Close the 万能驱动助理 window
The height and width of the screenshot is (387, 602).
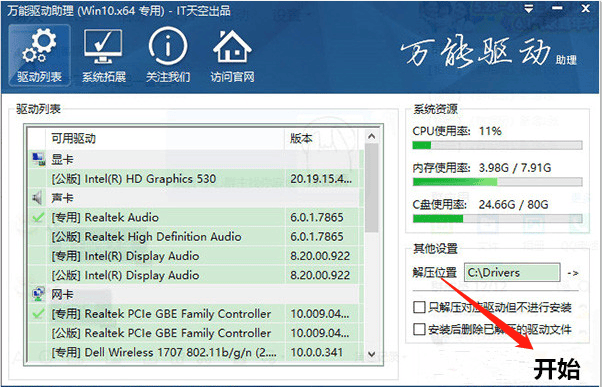pyautogui.click(x=585, y=8)
